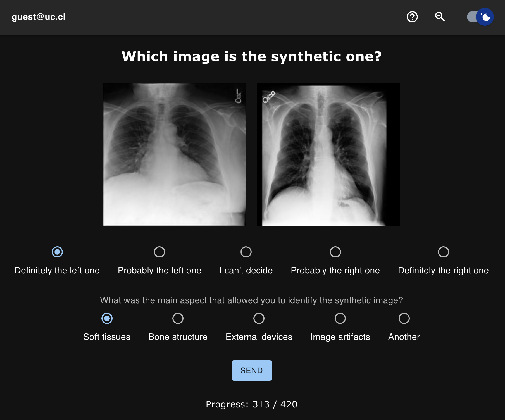Viewport: 505px width, 420px height.
Task: Select 'Definitely the right one' radio
Action: pos(444,252)
